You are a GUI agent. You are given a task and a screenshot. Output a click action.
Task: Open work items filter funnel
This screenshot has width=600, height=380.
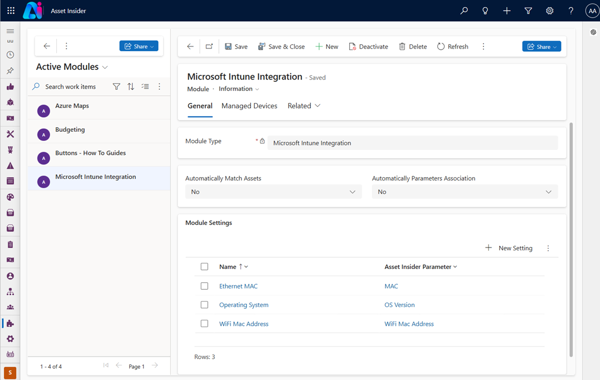116,86
